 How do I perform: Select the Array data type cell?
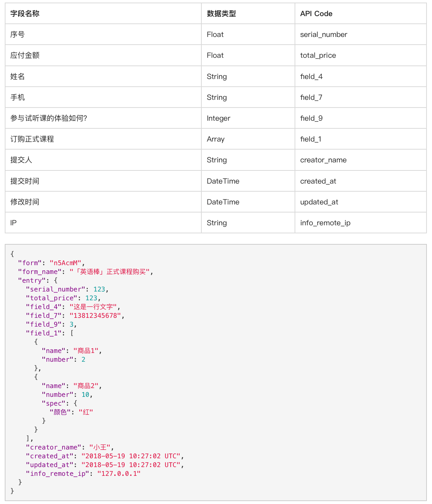[x=215, y=139]
